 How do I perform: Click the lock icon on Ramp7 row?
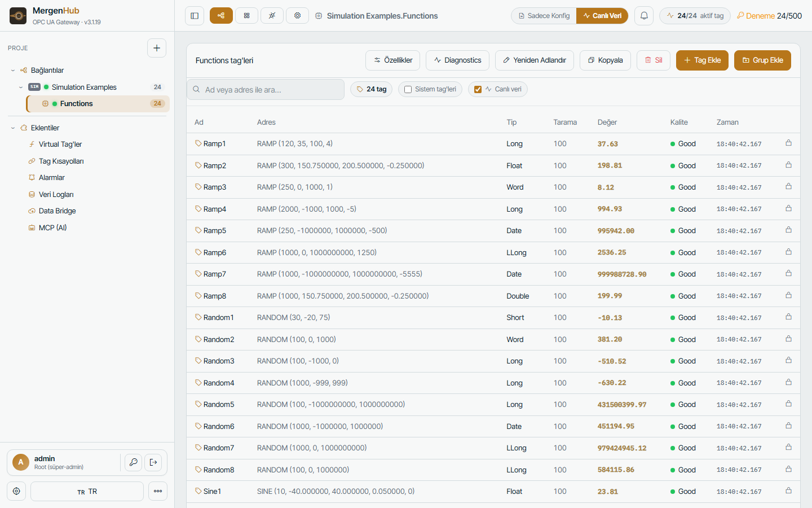pyautogui.click(x=788, y=274)
